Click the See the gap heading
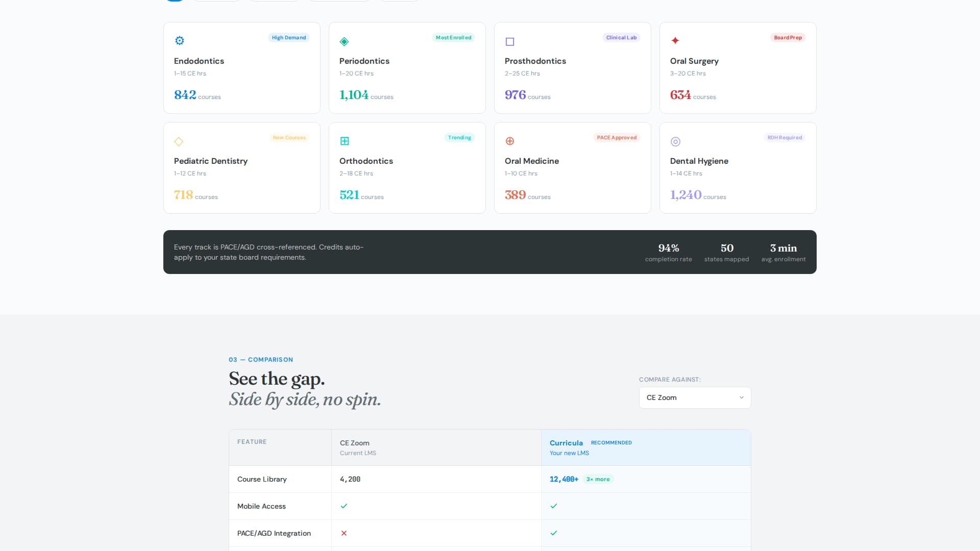The width and height of the screenshot is (980, 551). tap(277, 379)
